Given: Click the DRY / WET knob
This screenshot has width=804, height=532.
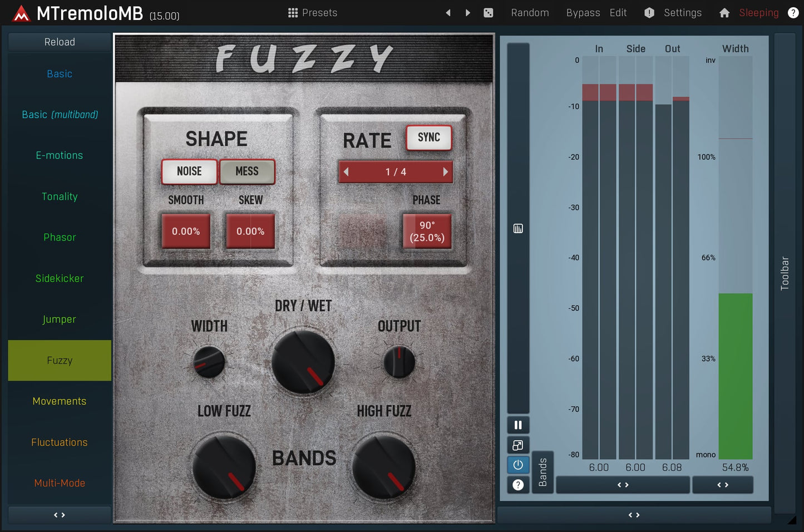Looking at the screenshot, I should [x=303, y=362].
